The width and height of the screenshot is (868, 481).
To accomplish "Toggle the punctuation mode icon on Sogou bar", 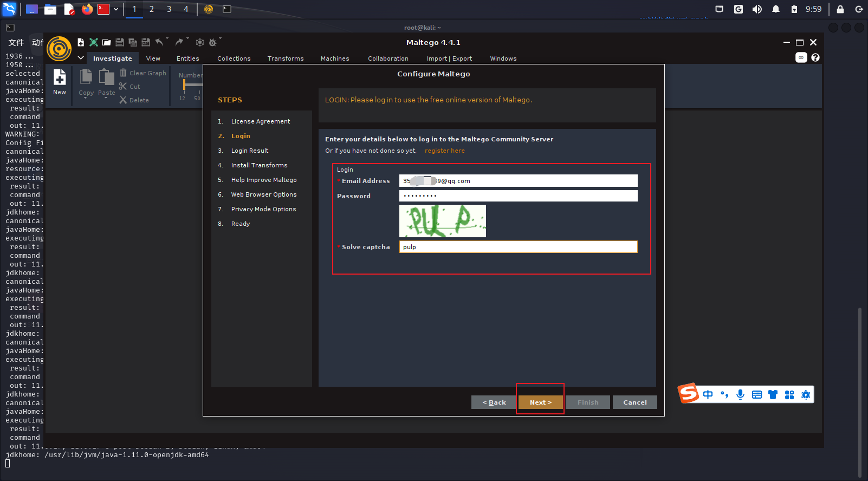I will [724, 395].
